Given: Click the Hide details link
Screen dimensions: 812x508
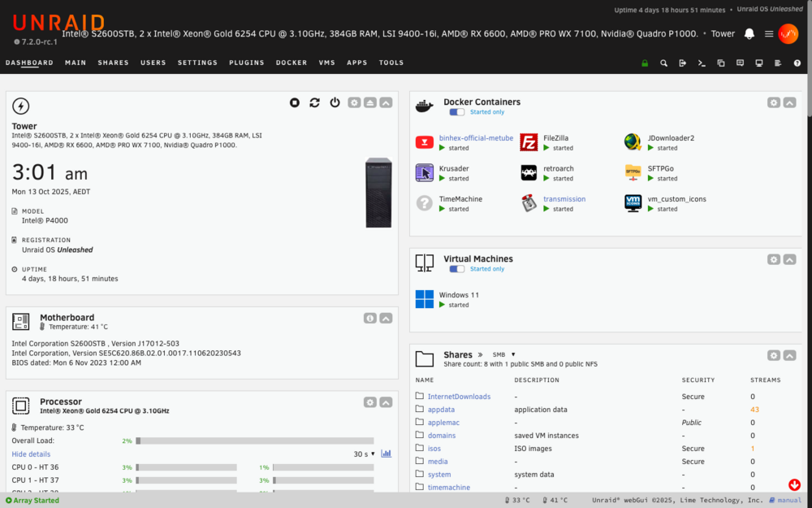Looking at the screenshot, I should [31, 454].
